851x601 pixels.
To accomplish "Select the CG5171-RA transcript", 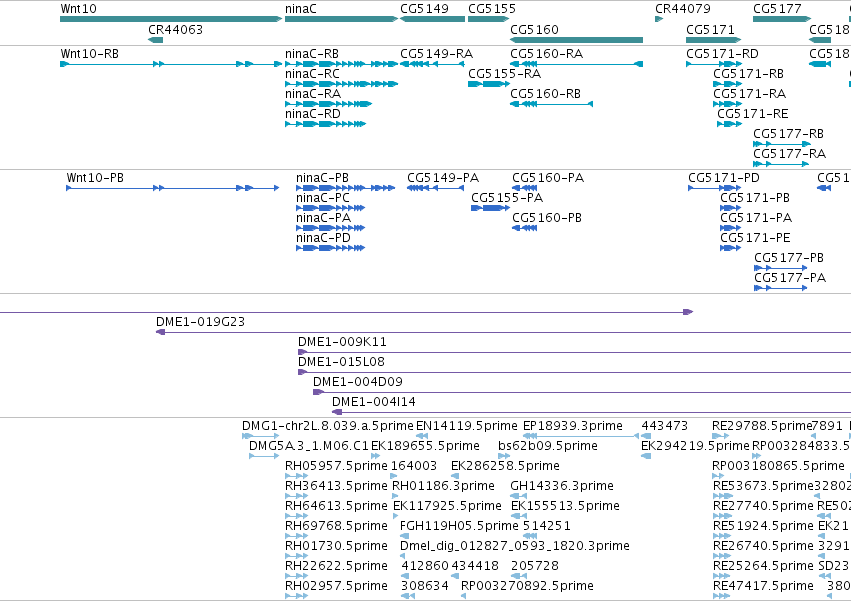I will [727, 104].
